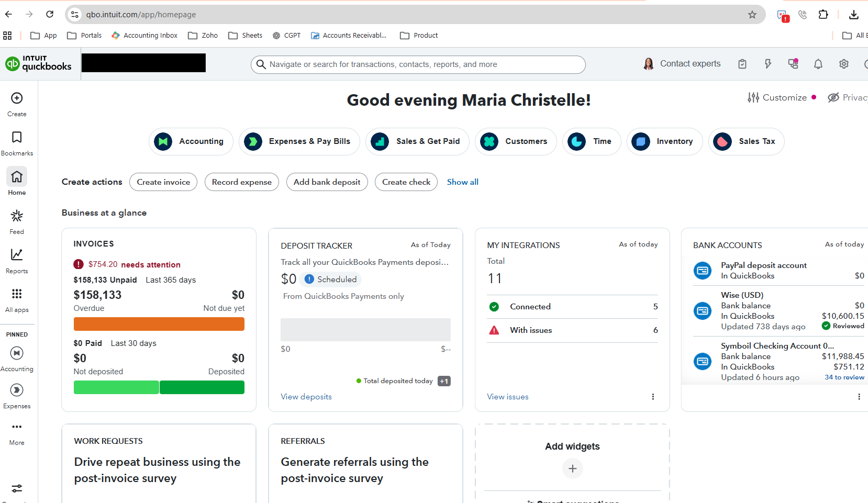Open options menu for Bank Accounts widget
The image size is (868, 503).
pos(859,397)
